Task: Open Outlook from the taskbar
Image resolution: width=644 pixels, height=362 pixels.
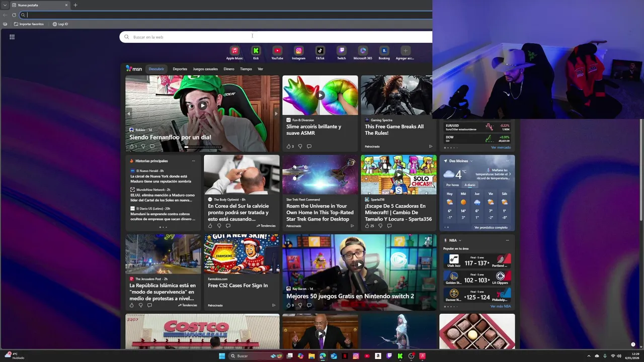Action: (x=334, y=356)
